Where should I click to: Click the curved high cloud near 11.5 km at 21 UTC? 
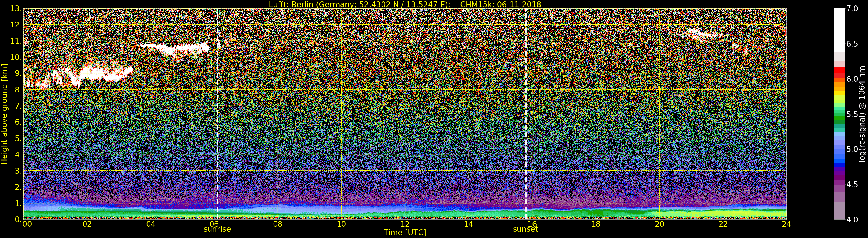click(704, 34)
